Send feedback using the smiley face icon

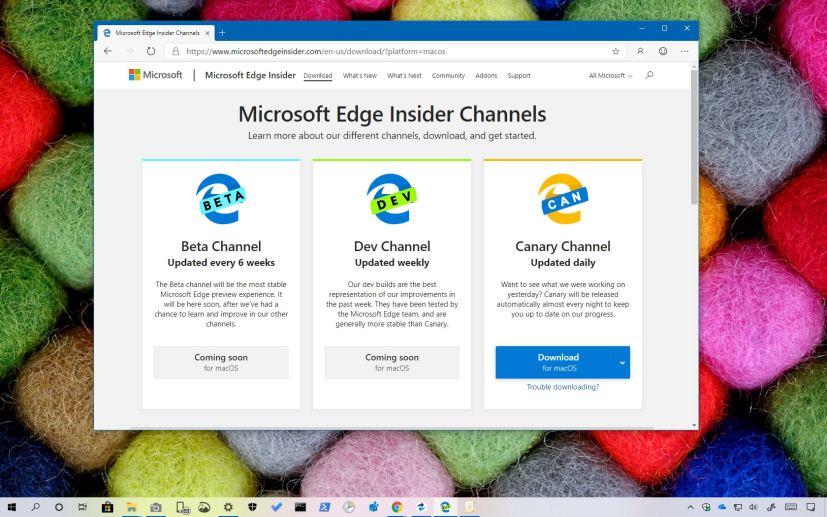663,51
